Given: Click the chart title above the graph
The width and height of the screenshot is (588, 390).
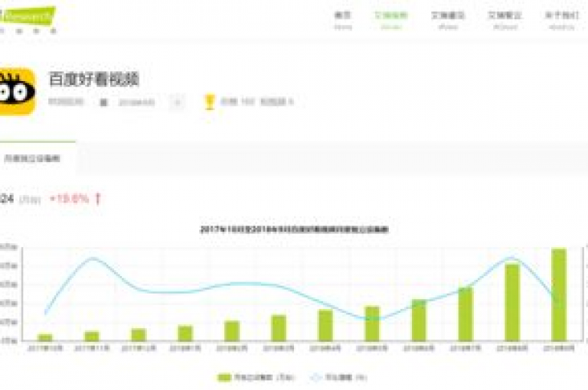Looking at the screenshot, I should pyautogui.click(x=294, y=229).
